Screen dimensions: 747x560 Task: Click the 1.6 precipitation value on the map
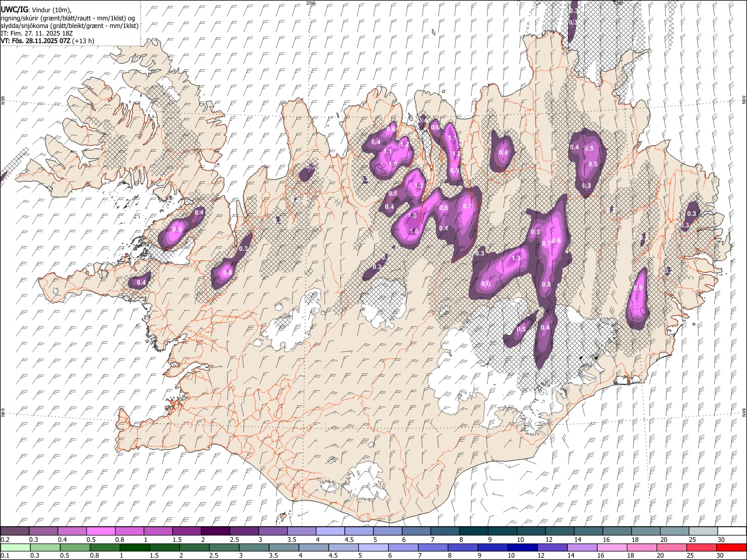414,231
